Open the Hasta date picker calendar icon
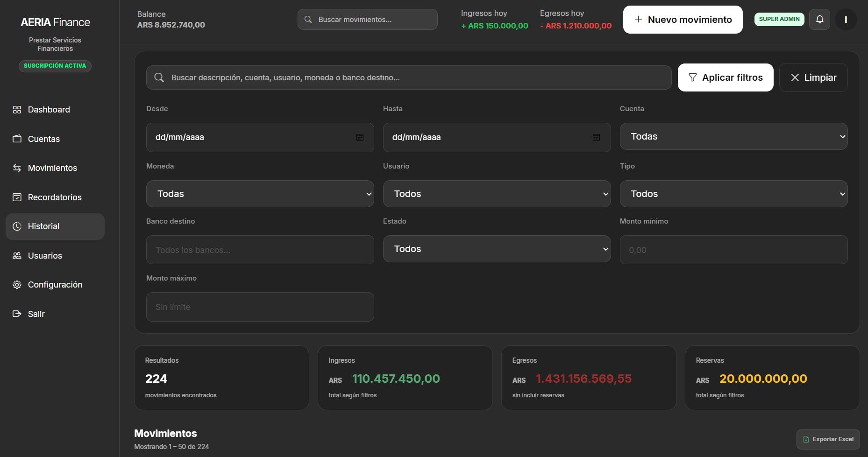 (596, 137)
